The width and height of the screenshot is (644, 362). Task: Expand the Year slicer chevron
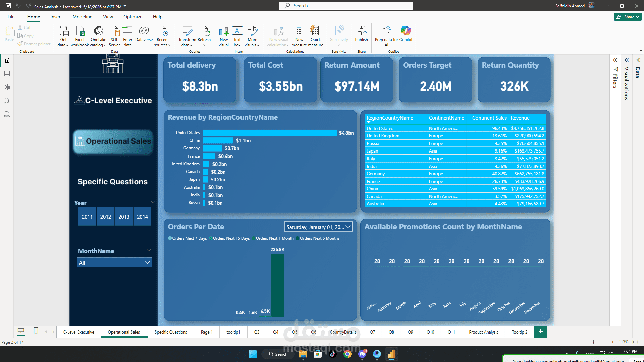[153, 202]
